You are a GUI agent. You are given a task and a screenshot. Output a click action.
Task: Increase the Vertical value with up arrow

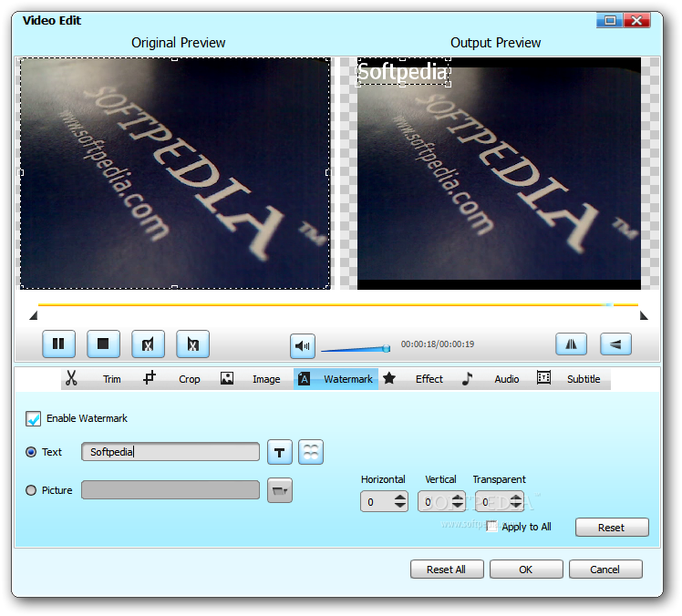458,498
